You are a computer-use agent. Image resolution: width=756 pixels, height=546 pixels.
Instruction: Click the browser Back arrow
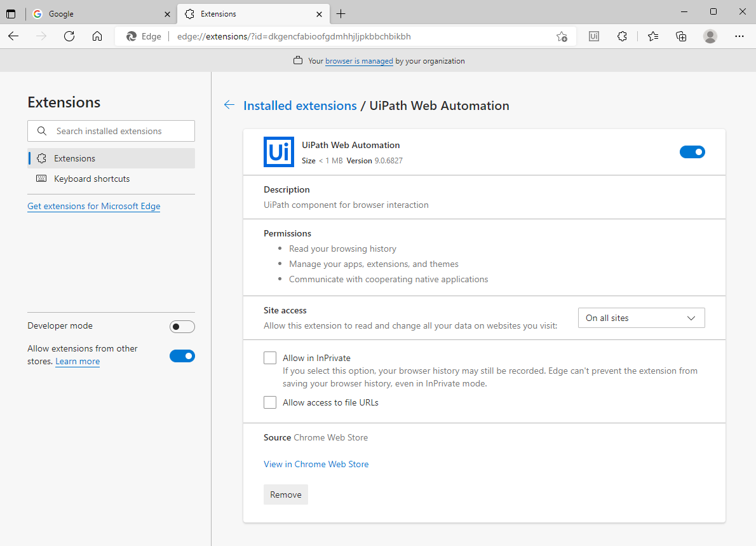13,36
